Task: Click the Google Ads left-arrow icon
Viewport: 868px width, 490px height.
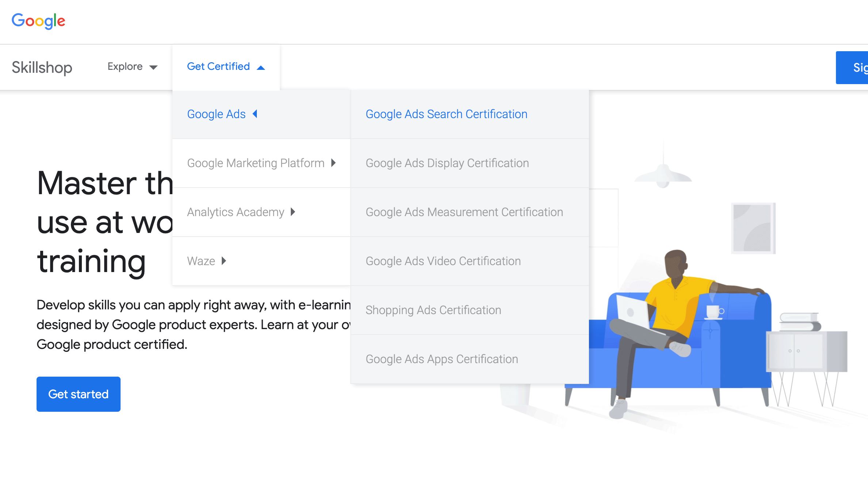Action: point(255,114)
